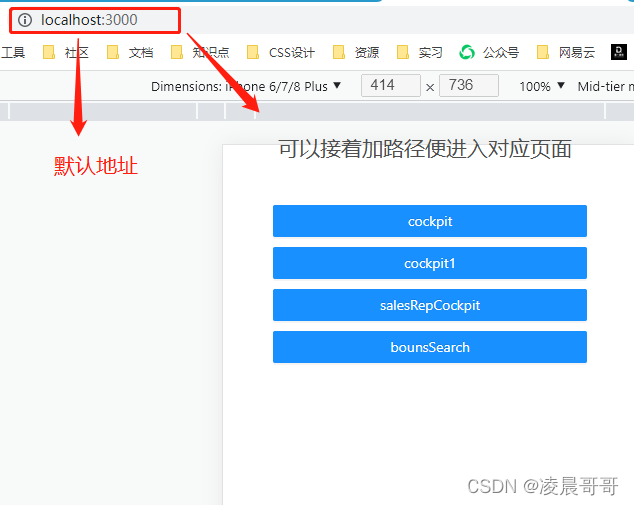This screenshot has height=505, width=634.
Task: Open the 文档 bookmark folder
Action: pos(130,53)
